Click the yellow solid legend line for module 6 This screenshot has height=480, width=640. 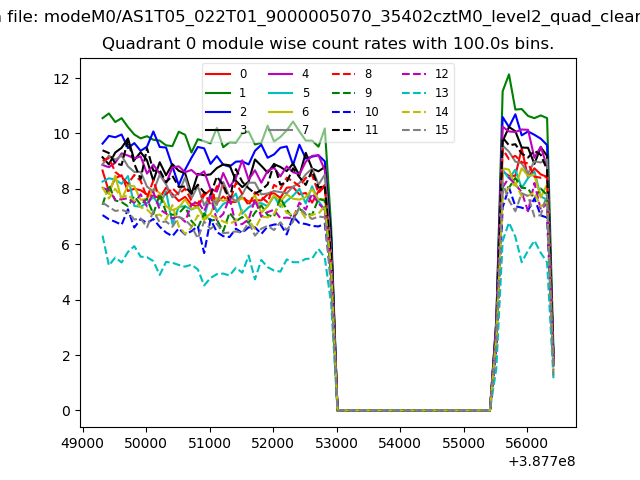[x=279, y=112]
